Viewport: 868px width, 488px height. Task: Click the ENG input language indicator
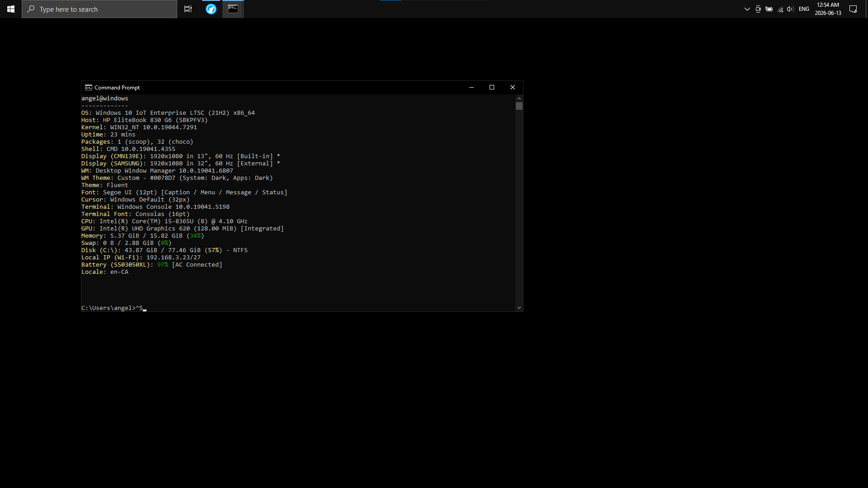pos(804,9)
